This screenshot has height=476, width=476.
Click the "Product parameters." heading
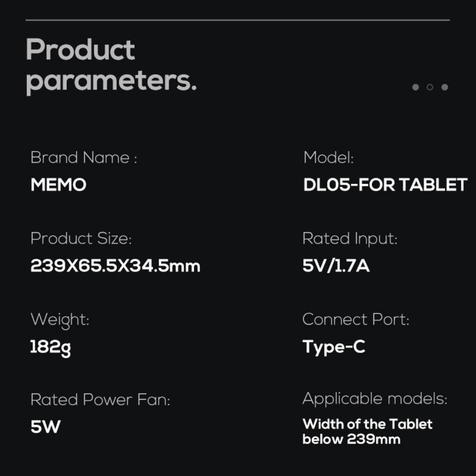point(111,65)
